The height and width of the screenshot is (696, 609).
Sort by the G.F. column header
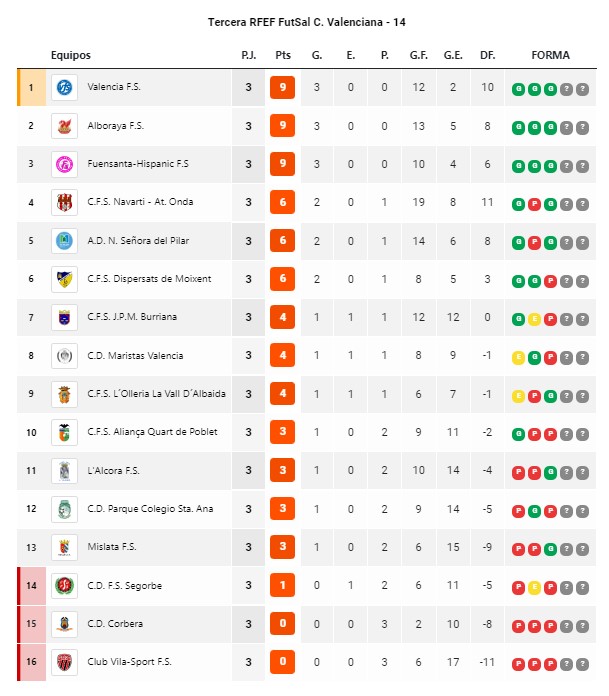(419, 55)
